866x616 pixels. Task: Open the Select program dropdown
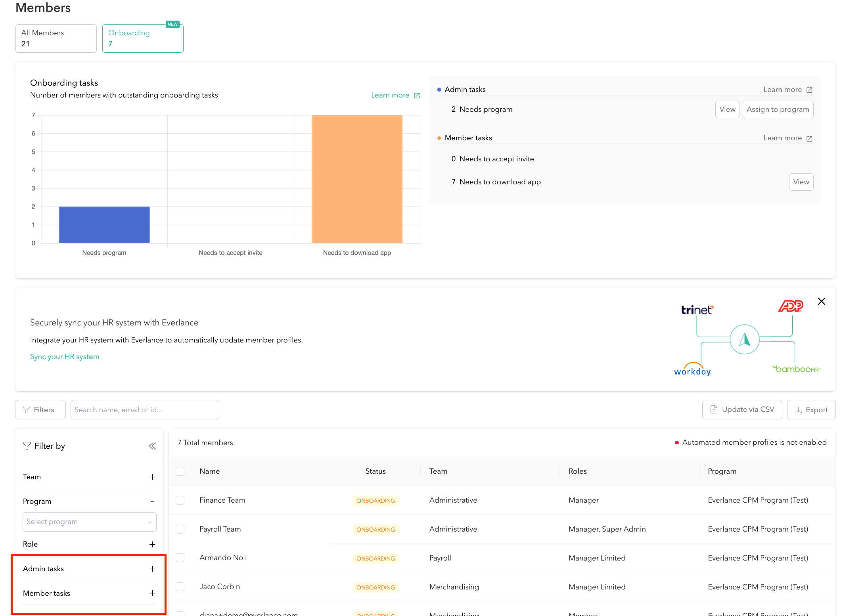(89, 522)
